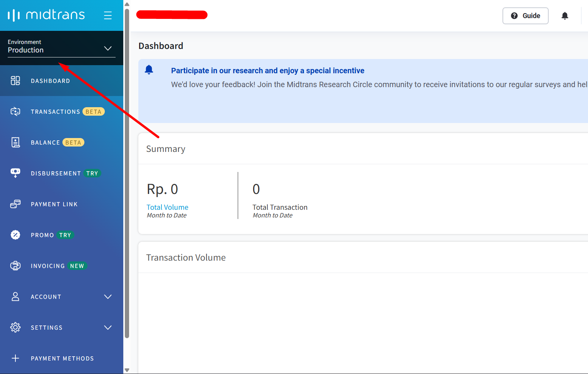Select the Invoicing menu label

[48, 266]
